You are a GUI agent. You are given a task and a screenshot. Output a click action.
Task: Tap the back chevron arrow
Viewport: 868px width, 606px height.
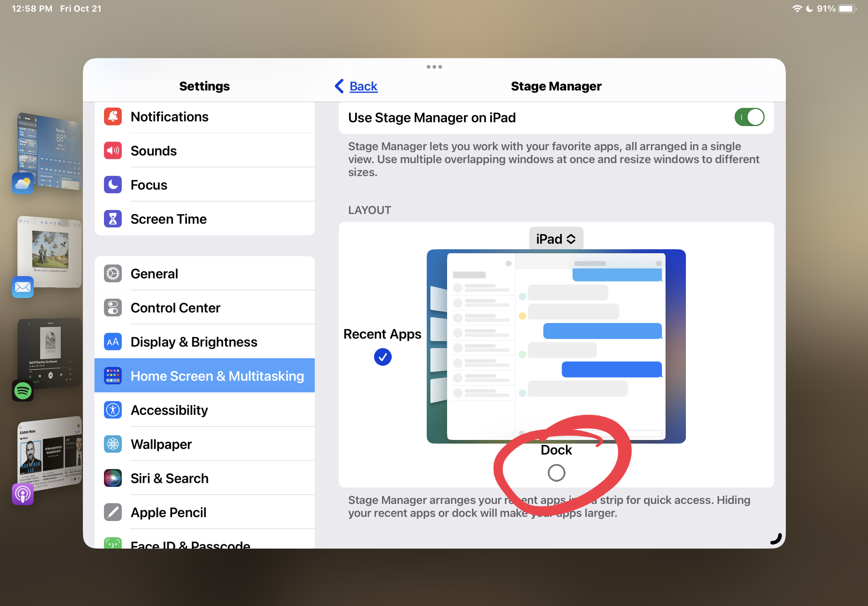point(339,86)
